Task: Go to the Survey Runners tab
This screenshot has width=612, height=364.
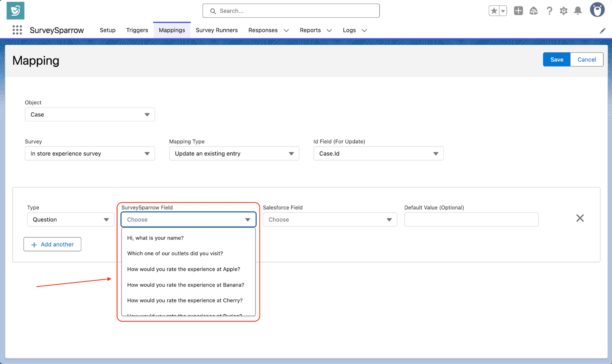Action: point(216,30)
